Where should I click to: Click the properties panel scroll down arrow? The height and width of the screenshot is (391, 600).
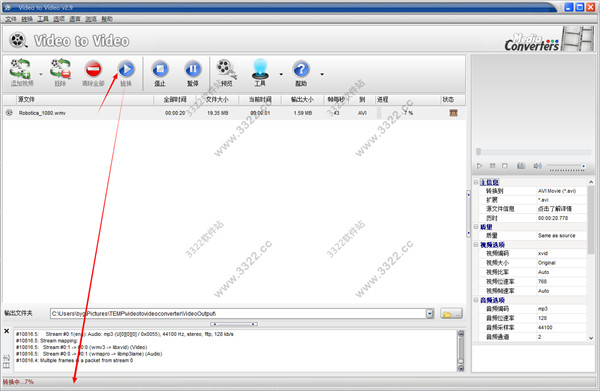pos(591,338)
